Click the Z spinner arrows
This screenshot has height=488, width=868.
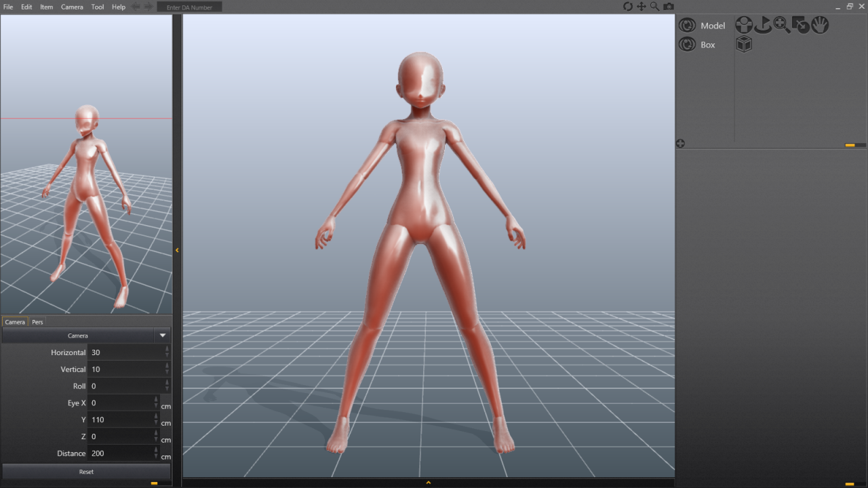(156, 436)
